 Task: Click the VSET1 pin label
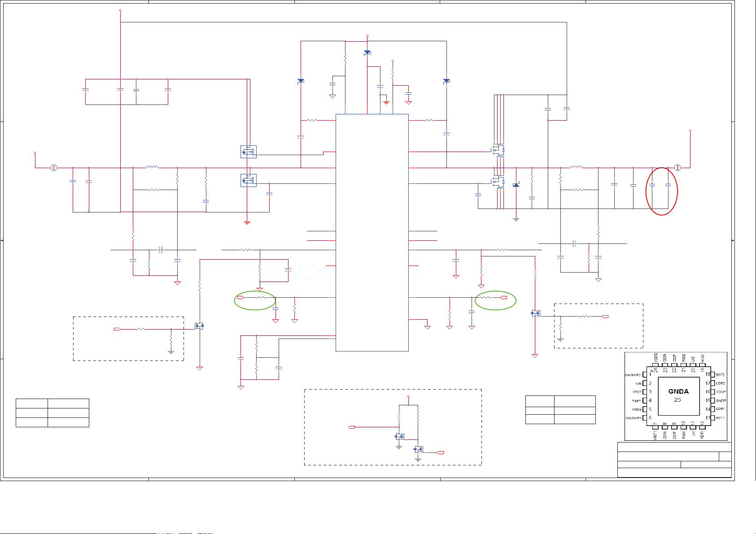655,435
